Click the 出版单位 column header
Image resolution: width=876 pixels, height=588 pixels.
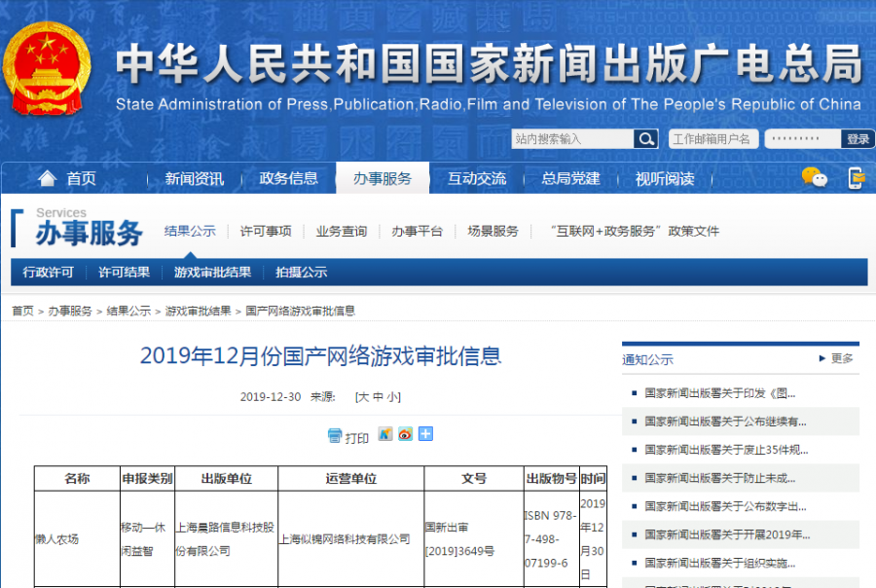click(226, 478)
